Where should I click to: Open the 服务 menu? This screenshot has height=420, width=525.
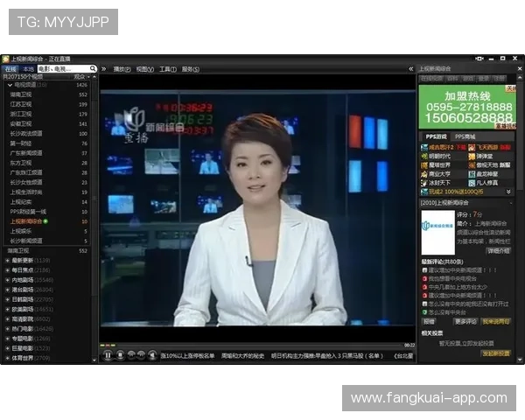[191, 69]
